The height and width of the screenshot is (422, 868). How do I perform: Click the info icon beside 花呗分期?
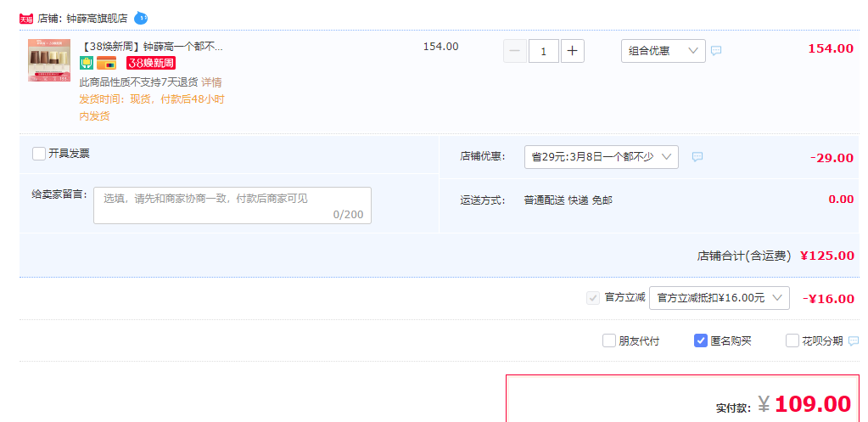pos(854,340)
